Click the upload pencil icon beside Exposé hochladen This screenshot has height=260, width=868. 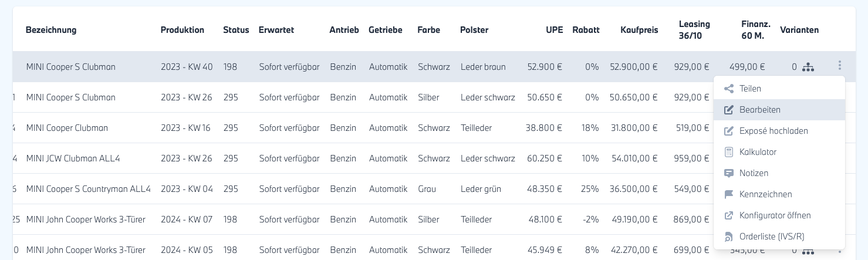coord(729,131)
